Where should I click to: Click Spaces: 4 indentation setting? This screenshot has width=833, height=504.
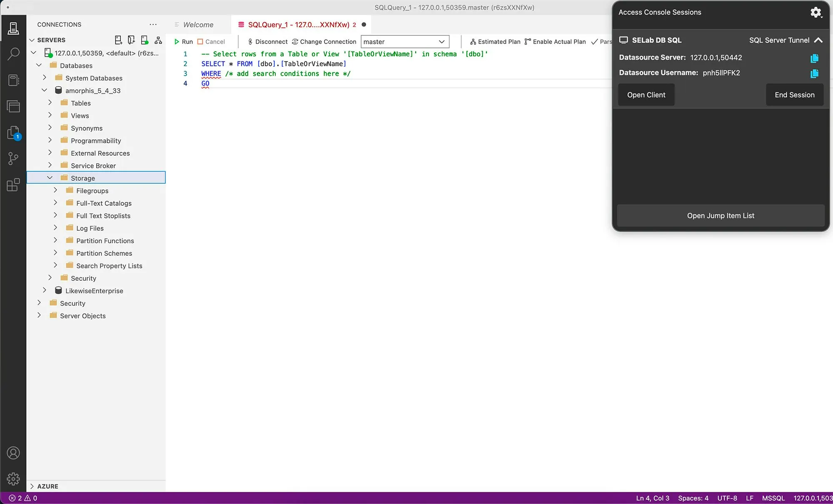693,498
